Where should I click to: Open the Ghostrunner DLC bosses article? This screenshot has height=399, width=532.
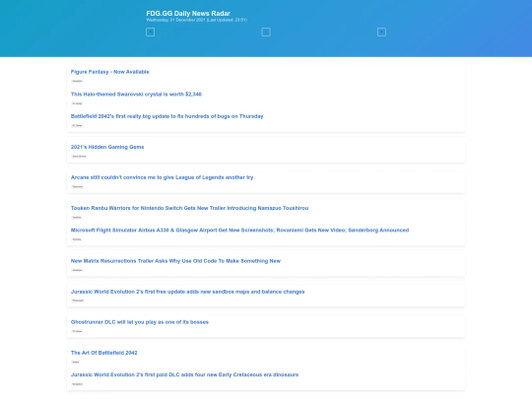coord(140,322)
